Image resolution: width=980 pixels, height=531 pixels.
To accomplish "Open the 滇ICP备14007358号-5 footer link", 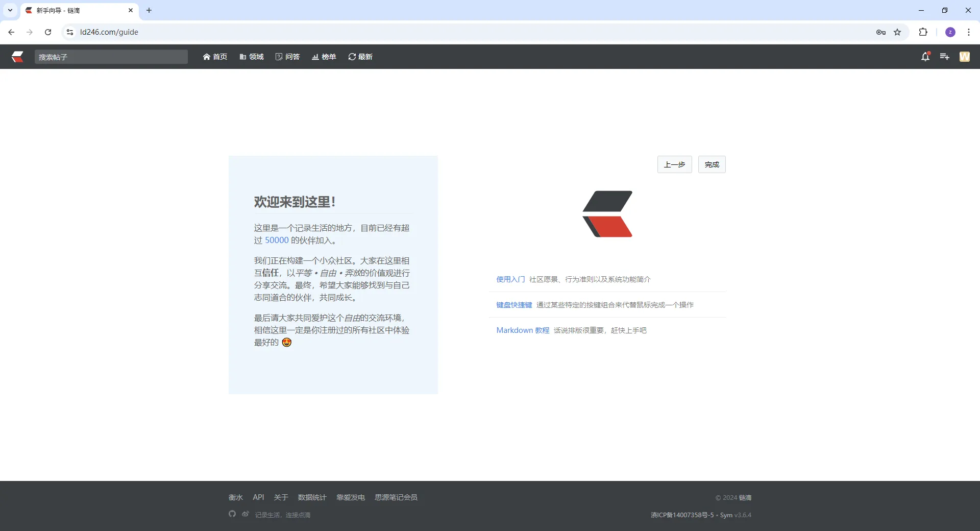I will (682, 515).
